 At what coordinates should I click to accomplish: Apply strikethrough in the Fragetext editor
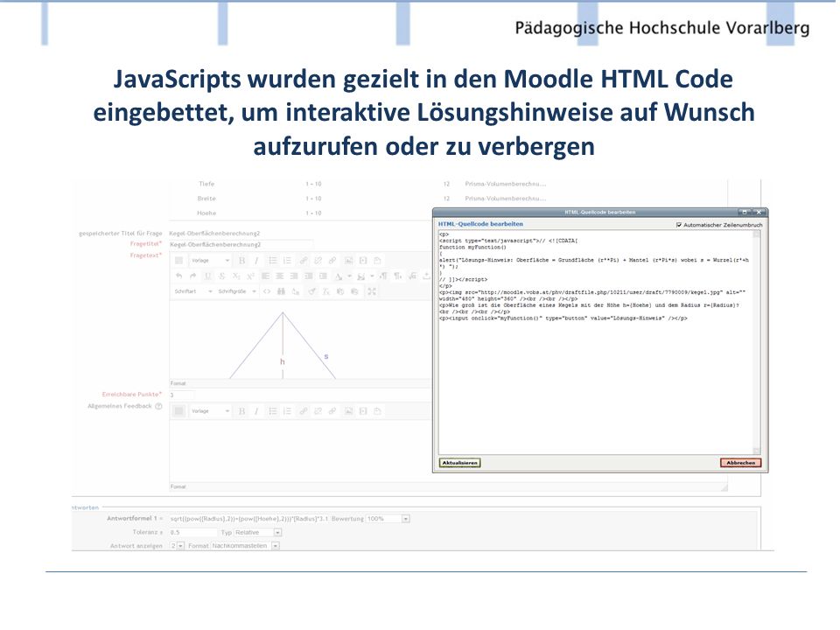[221, 276]
